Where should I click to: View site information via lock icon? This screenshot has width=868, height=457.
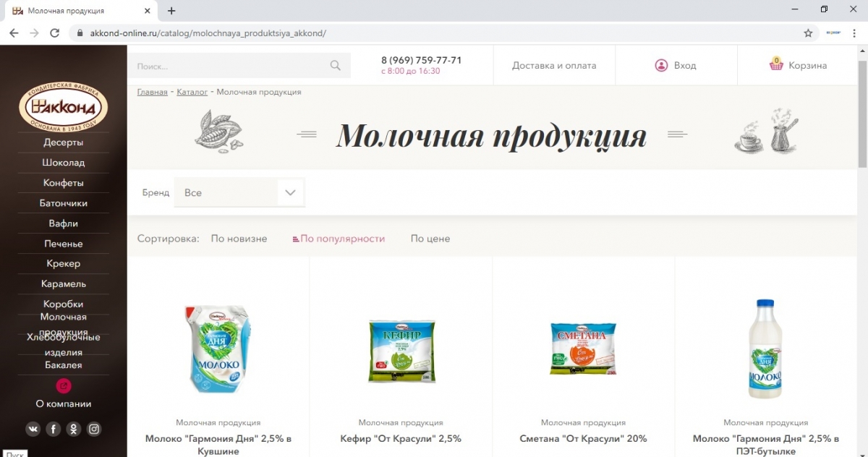click(80, 33)
